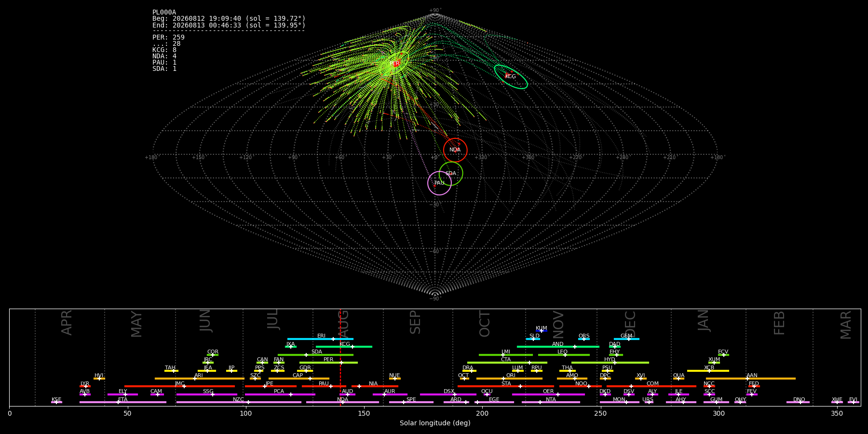The width and height of the screenshot is (868, 434).
Task: Click the PAU violet radiant circle
Action: (x=439, y=183)
